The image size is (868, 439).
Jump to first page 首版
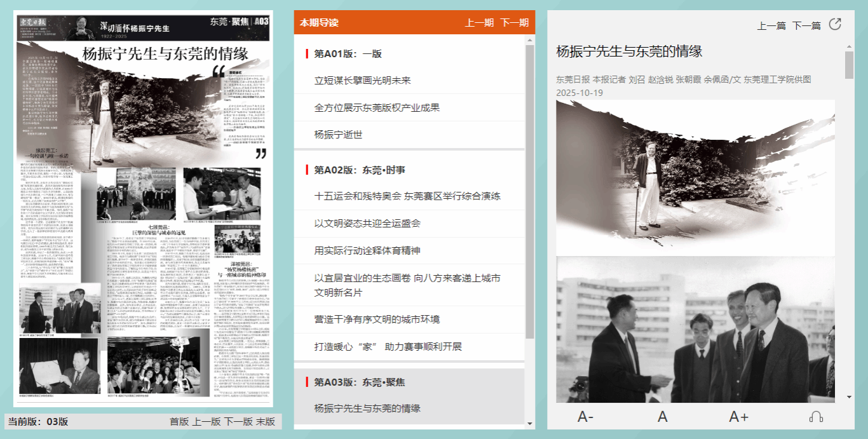179,422
